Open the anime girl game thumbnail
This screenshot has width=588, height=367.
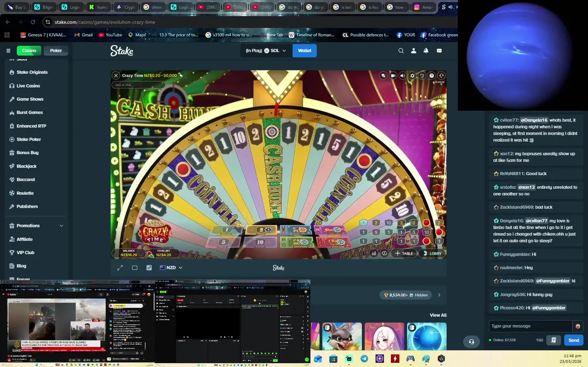coord(384,336)
